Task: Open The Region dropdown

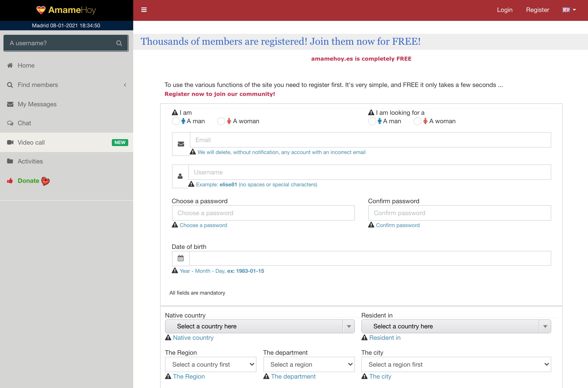Action: pyautogui.click(x=210, y=364)
